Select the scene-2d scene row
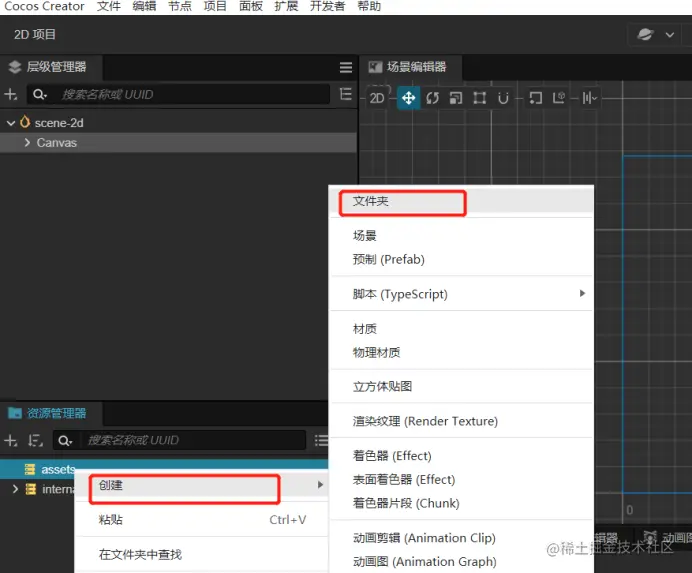The height and width of the screenshot is (573, 692). tap(178, 123)
